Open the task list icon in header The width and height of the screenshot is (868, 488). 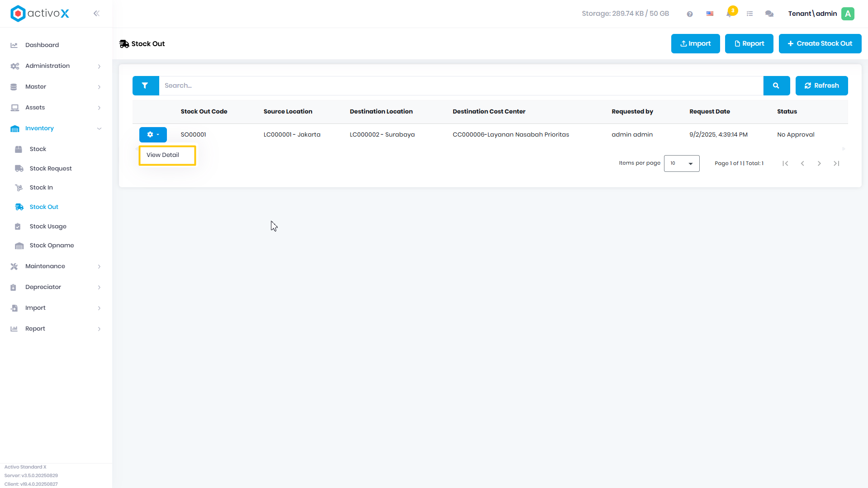tap(749, 14)
